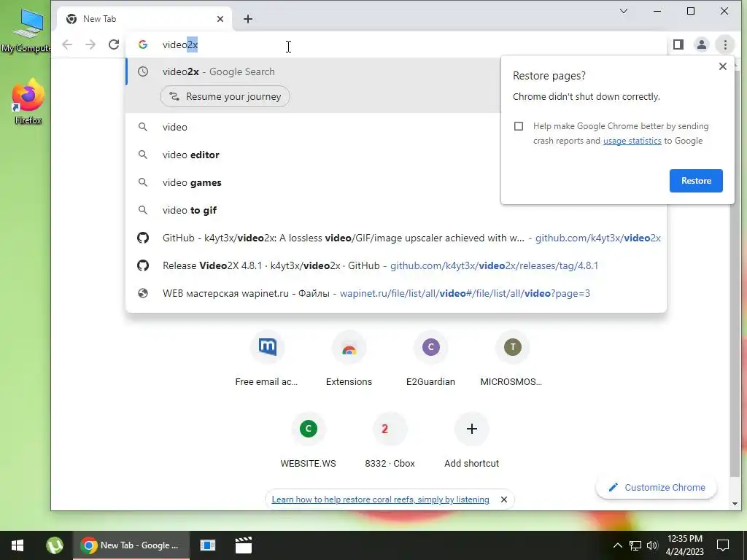Open the Chrome profile avatar icon
Viewport: 747px width, 560px height.
pyautogui.click(x=701, y=44)
